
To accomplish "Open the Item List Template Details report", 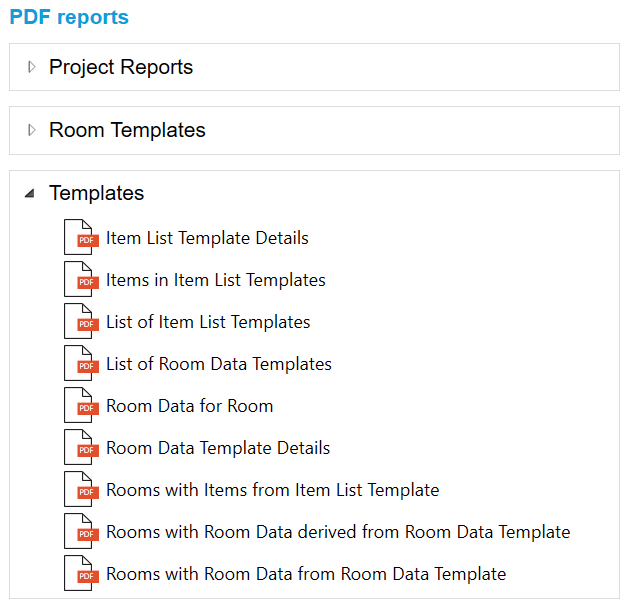I will (x=207, y=238).
